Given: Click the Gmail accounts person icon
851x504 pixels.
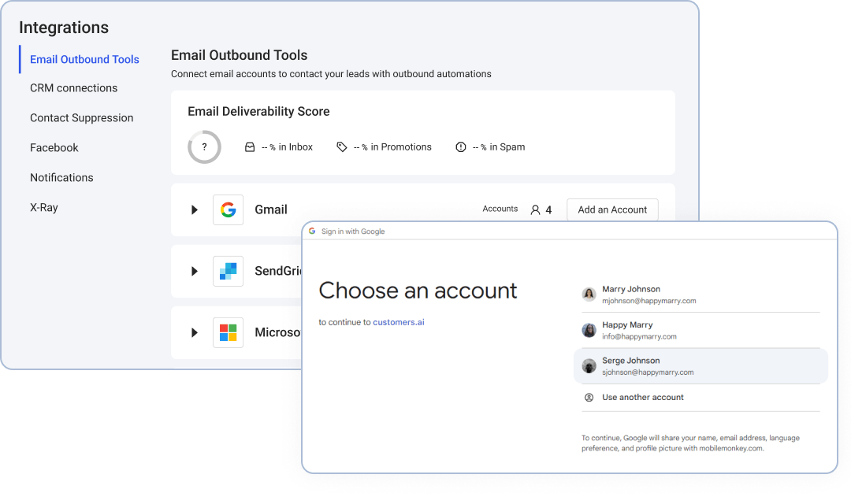Looking at the screenshot, I should (536, 210).
